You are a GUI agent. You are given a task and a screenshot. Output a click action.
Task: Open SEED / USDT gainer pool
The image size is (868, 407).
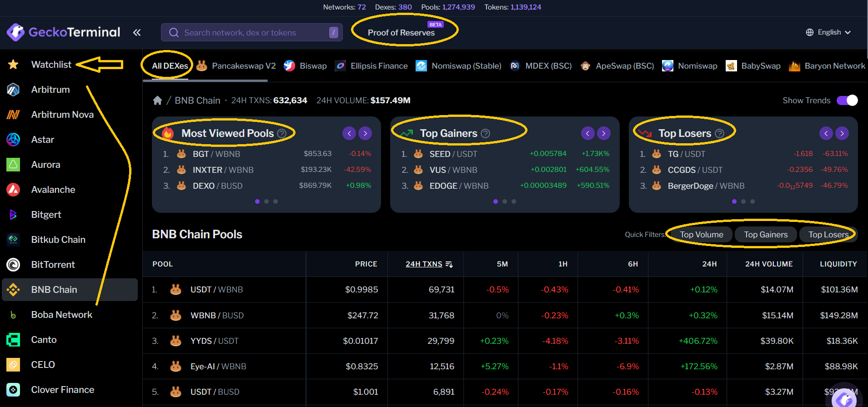(453, 154)
